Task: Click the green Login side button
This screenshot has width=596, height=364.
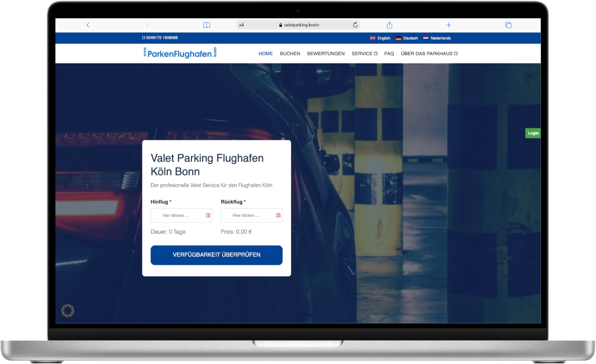Action: click(x=533, y=133)
